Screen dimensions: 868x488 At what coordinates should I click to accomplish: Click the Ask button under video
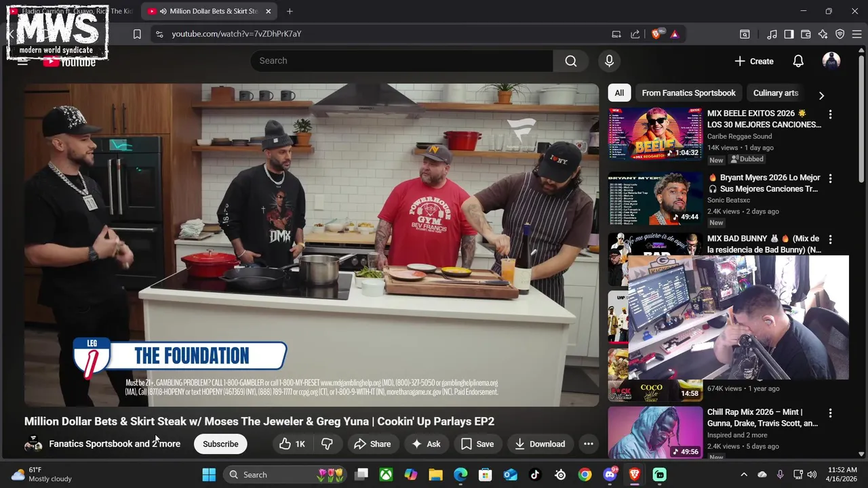425,444
